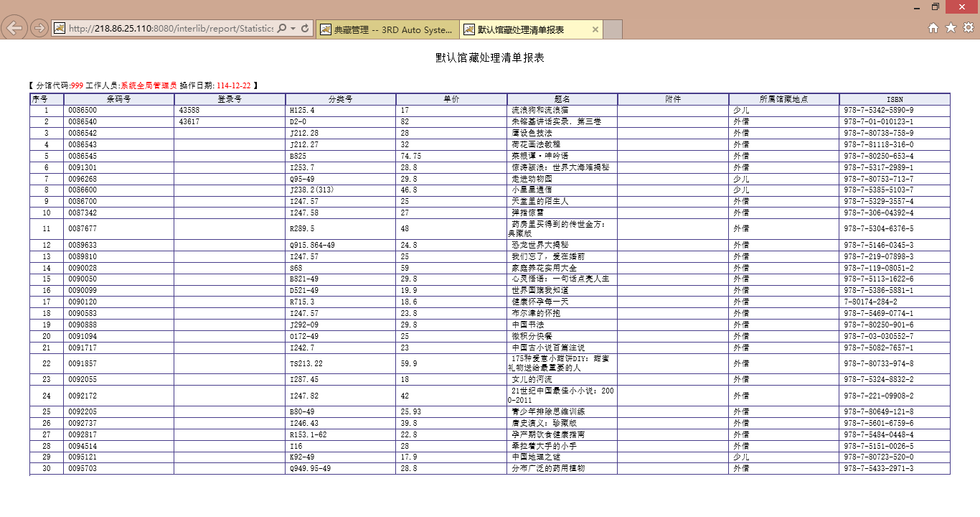
Task: Click title 中国地理之谜
Action: coord(536,457)
